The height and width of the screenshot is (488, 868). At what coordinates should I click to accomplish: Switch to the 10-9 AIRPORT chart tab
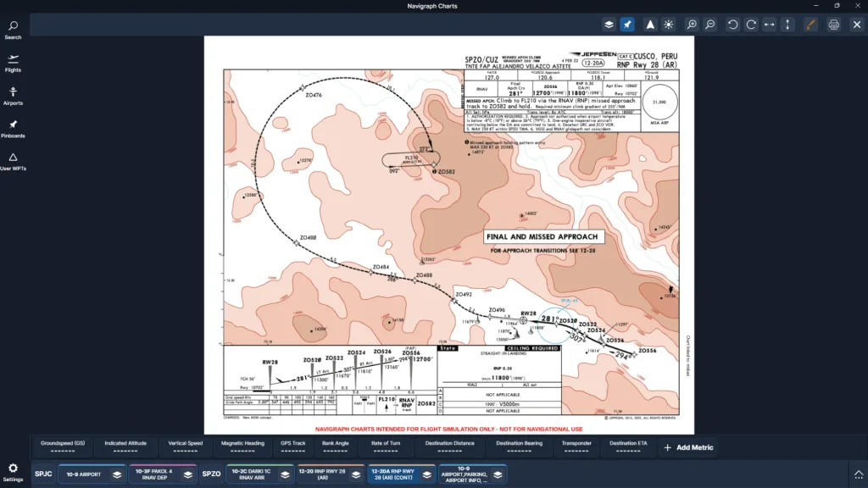pos(84,474)
